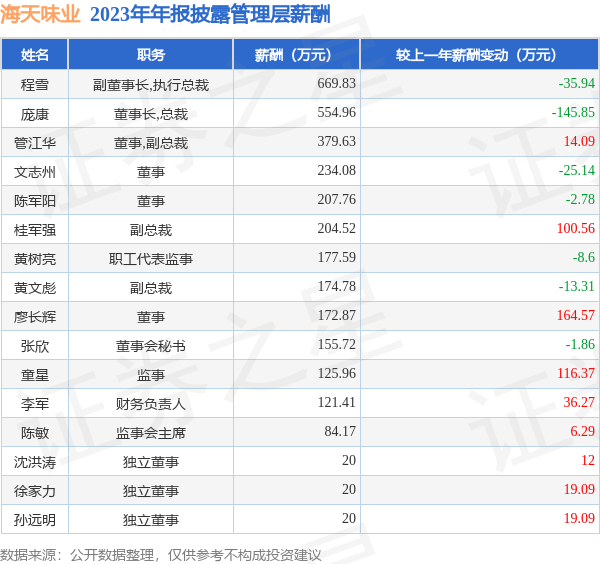Select the name 程雪
This screenshot has width=600, height=564.
point(35,85)
